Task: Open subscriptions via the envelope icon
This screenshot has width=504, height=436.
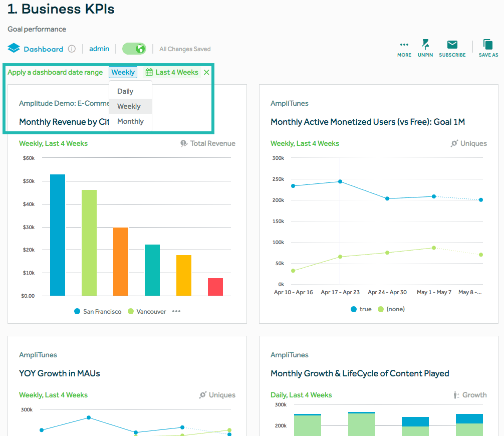Action: 452,45
